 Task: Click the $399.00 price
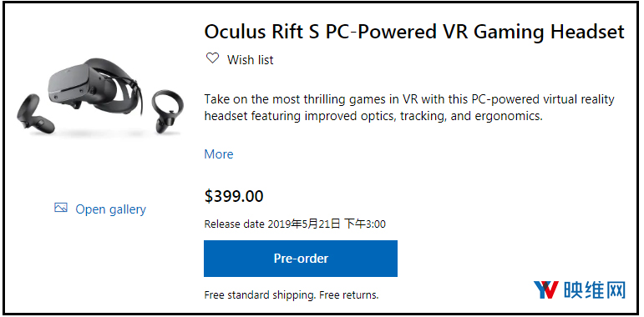(x=234, y=196)
